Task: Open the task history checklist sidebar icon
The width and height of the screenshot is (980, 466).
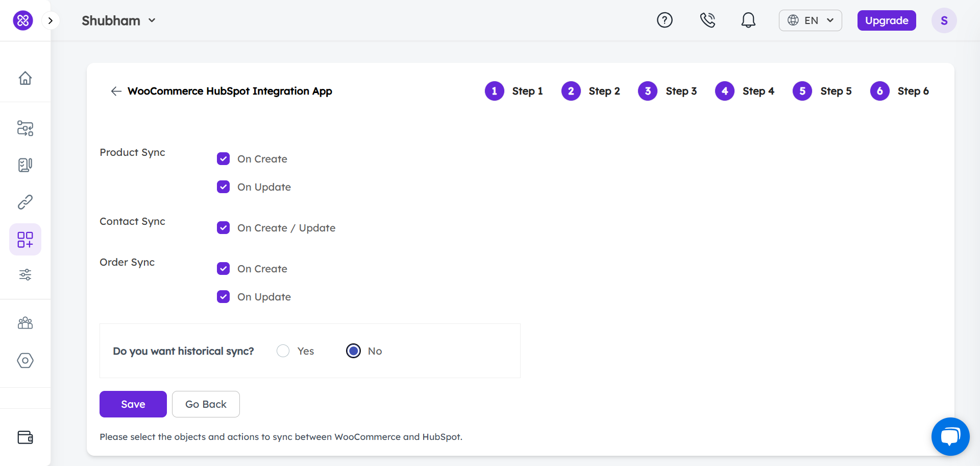Action: pyautogui.click(x=25, y=165)
